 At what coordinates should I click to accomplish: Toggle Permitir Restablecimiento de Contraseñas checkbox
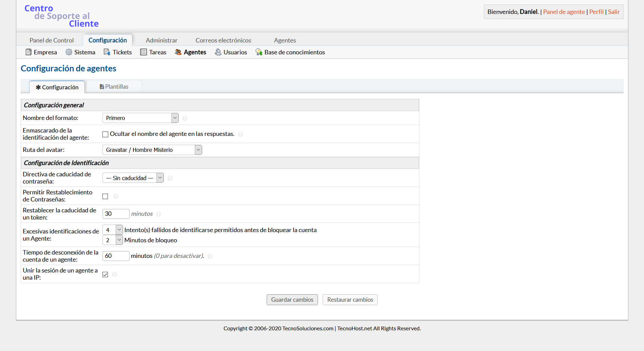pyautogui.click(x=106, y=196)
